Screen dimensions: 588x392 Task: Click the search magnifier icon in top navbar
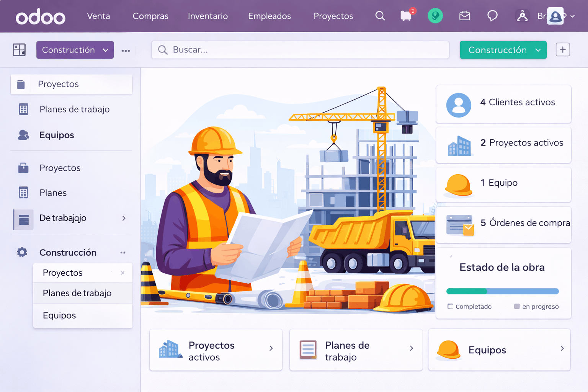(x=380, y=16)
